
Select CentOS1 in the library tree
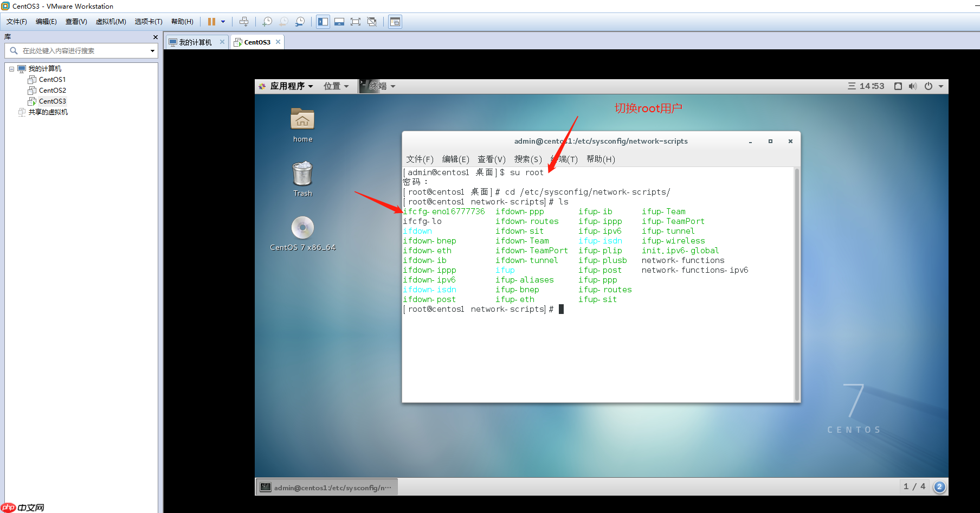[x=52, y=80]
